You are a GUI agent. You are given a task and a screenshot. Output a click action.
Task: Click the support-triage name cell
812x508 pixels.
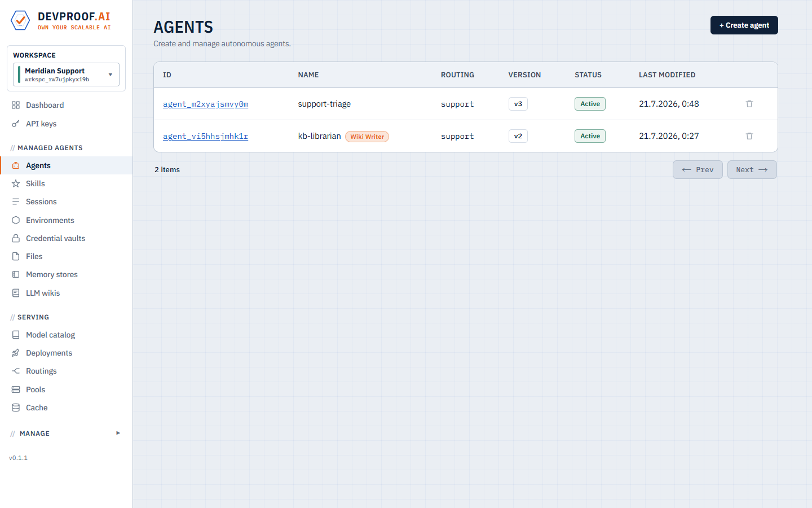click(x=324, y=104)
